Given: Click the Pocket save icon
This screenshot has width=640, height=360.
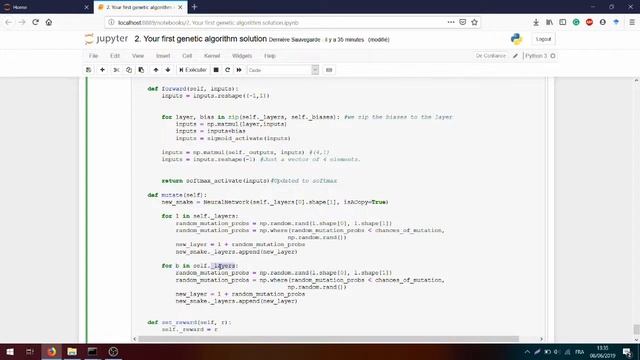Looking at the screenshot, I should [x=462, y=22].
